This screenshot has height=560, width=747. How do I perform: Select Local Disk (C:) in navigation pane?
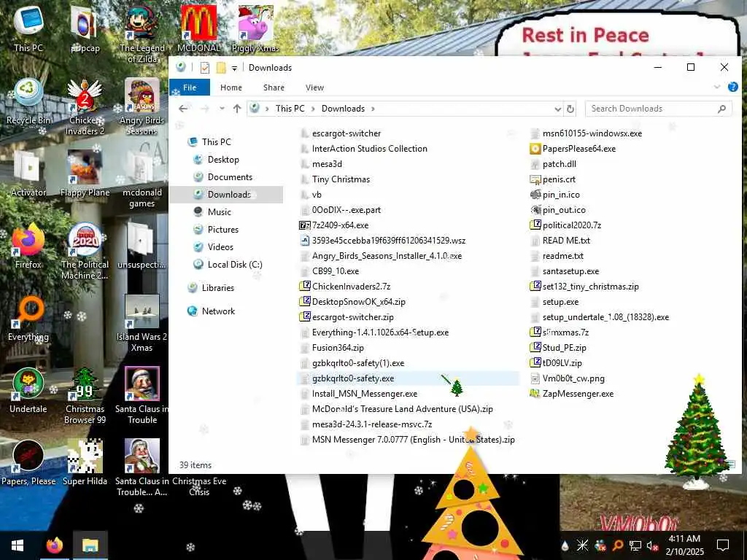coord(235,265)
